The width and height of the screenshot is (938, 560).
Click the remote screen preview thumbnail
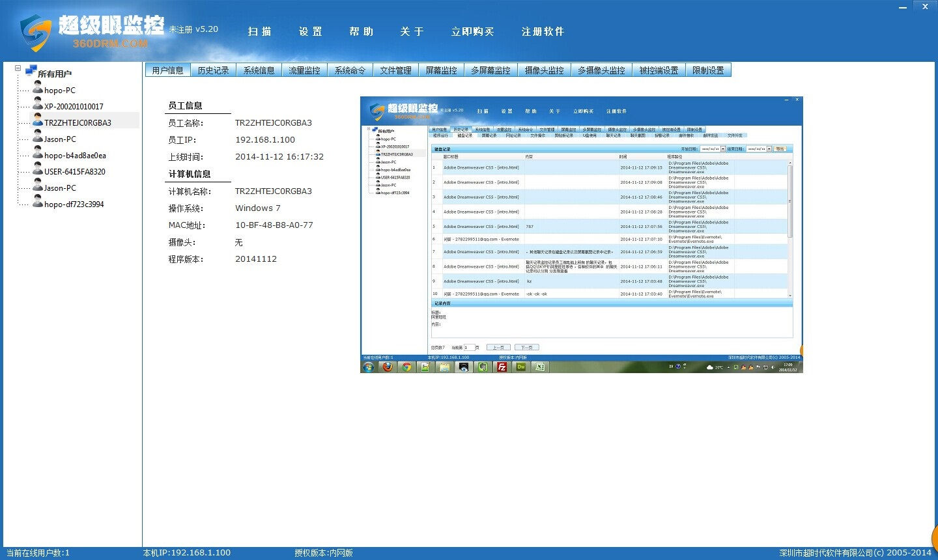(581, 234)
